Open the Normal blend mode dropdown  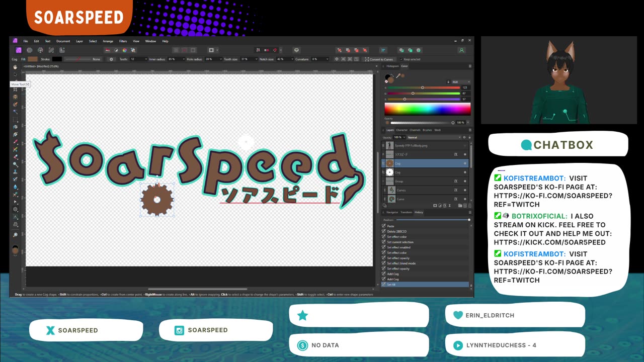pyautogui.click(x=434, y=137)
